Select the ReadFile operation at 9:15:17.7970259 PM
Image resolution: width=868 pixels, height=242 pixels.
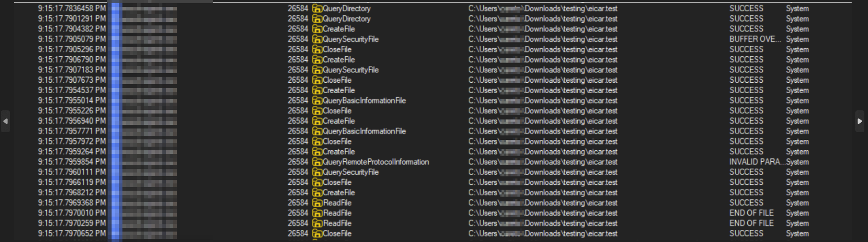pos(337,223)
